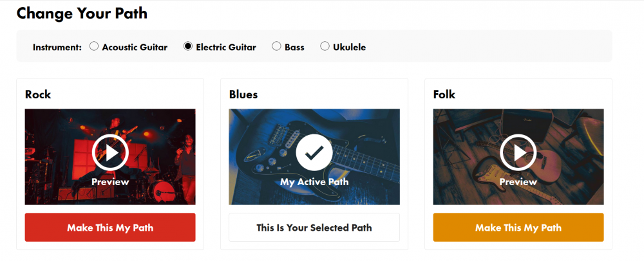Select the Acoustic Guitar radio button

pos(94,46)
